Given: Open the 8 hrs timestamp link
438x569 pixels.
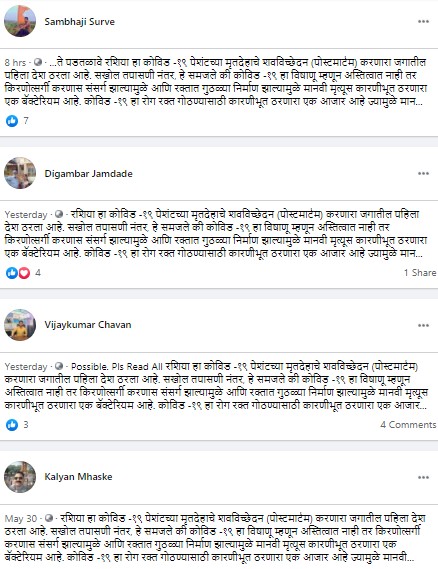Looking at the screenshot, I should click(15, 62).
